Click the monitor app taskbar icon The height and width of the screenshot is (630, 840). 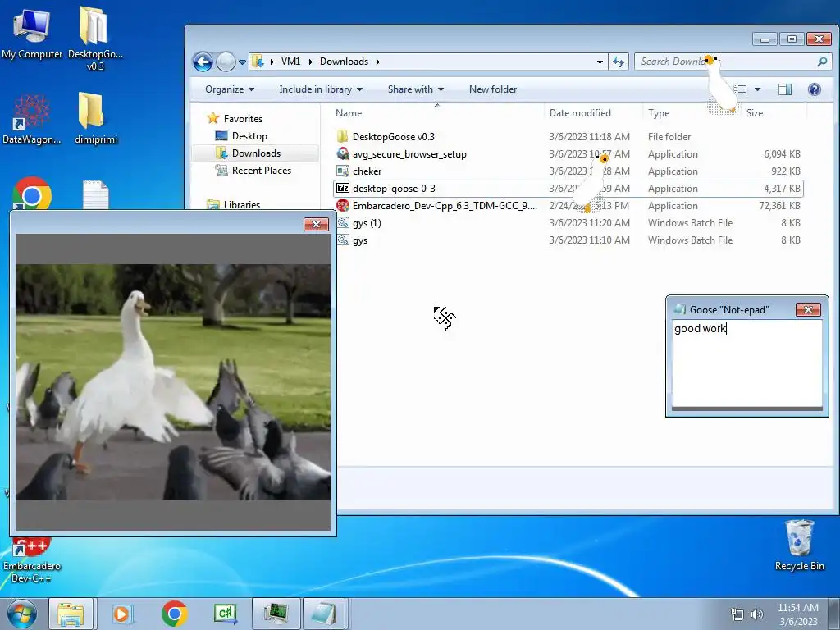pyautogui.click(x=276, y=614)
